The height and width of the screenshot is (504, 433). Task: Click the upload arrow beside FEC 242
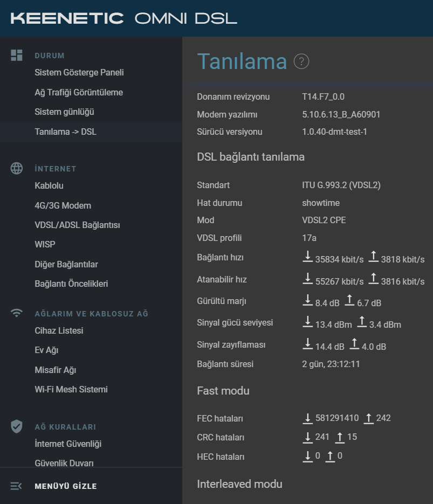369,418
